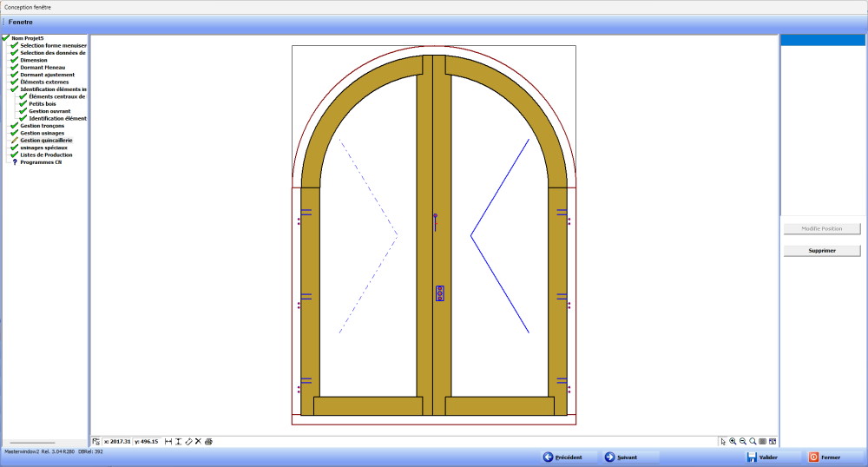Image resolution: width=868 pixels, height=467 pixels.
Task: Open the Dimension step
Action: point(34,60)
